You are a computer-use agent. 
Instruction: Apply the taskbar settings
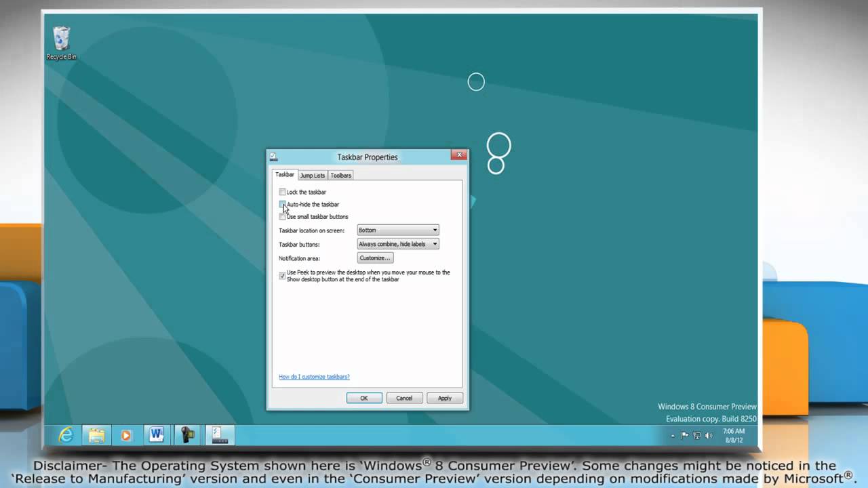tap(445, 398)
